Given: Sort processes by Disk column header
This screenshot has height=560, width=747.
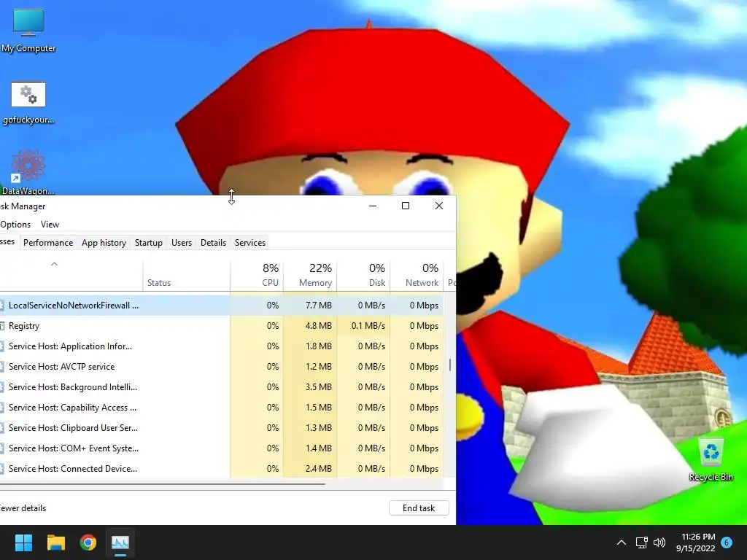Looking at the screenshot, I should (363, 275).
